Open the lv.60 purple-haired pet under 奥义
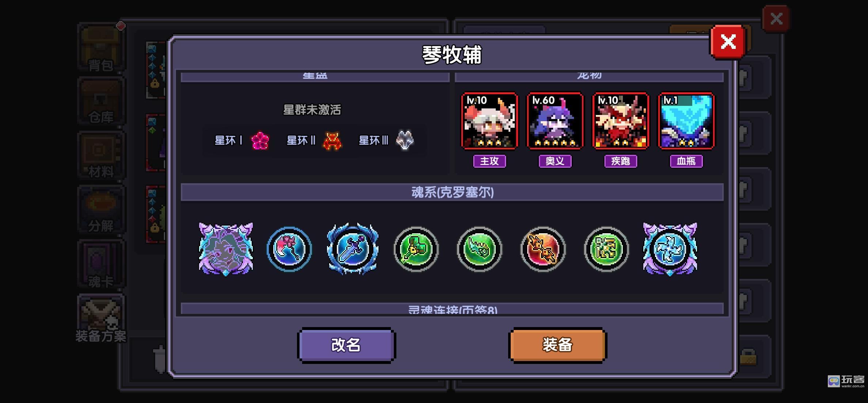This screenshot has width=868, height=403. [x=555, y=121]
